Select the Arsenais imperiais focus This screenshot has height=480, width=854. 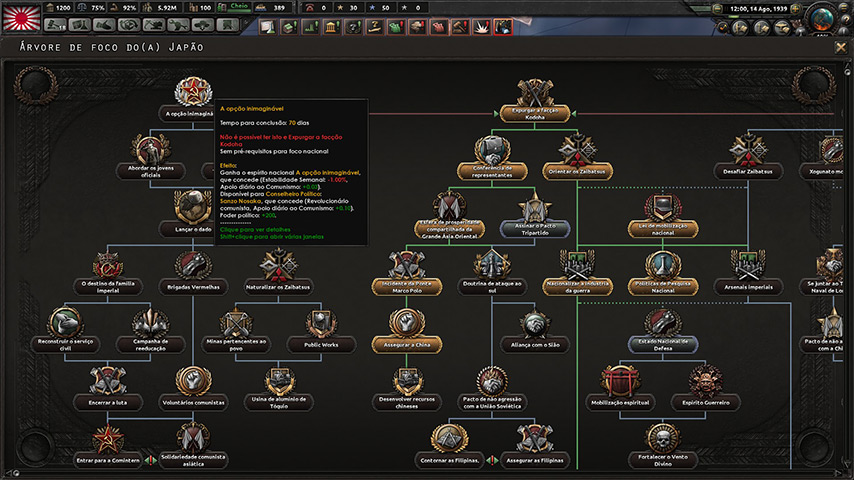point(748,272)
